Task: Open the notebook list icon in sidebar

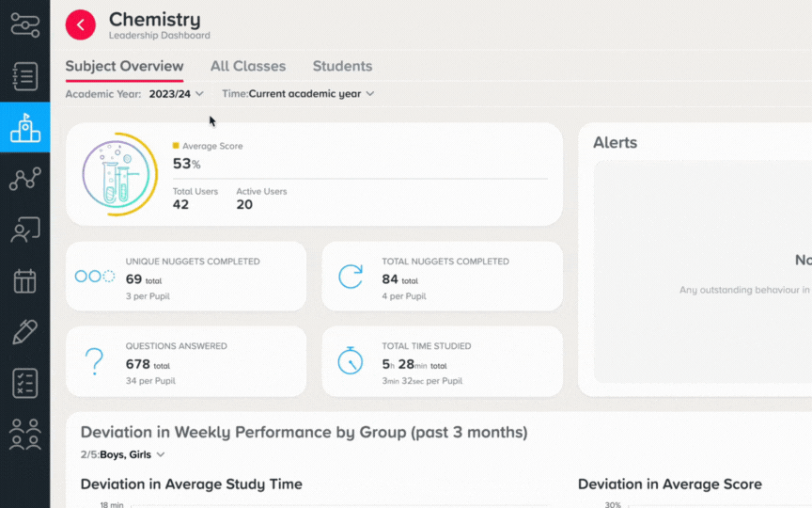Action: (x=24, y=76)
